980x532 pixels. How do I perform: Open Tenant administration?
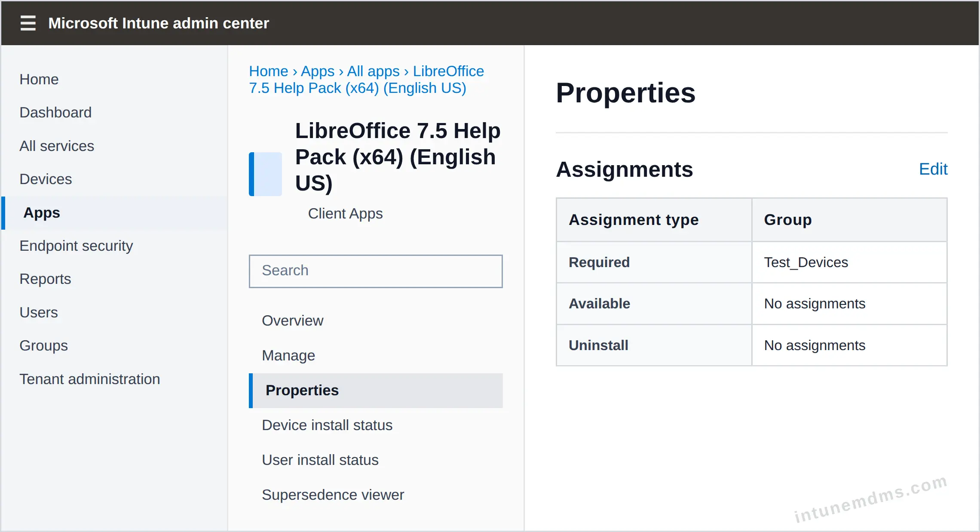pyautogui.click(x=90, y=379)
